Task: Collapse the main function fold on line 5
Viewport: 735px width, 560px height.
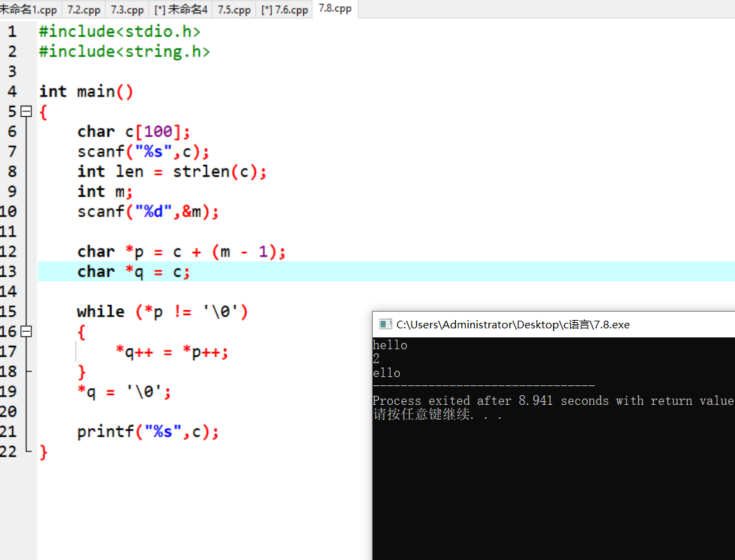Action: [26, 111]
